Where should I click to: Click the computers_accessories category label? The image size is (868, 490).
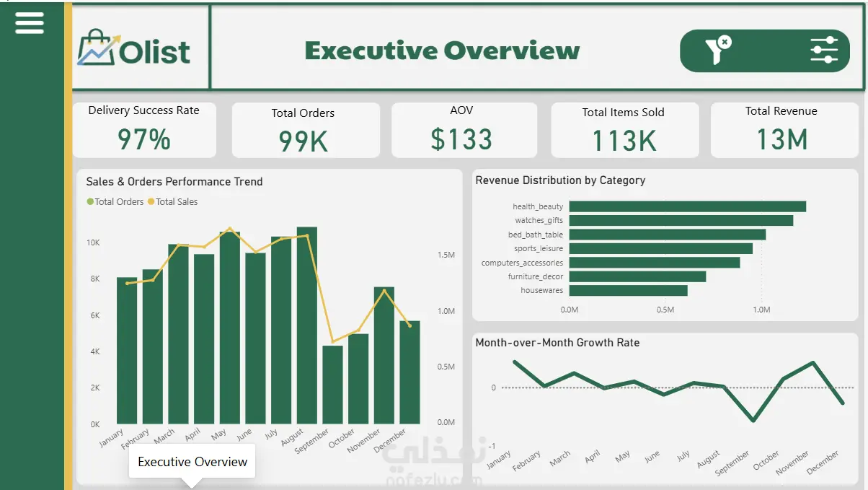(522, 263)
